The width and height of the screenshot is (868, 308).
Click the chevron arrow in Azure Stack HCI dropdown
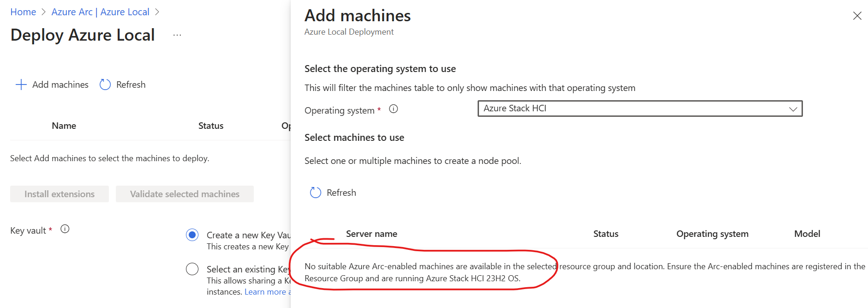793,109
